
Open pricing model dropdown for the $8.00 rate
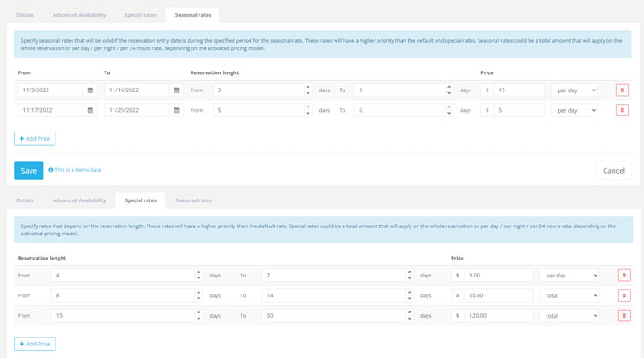(x=569, y=276)
